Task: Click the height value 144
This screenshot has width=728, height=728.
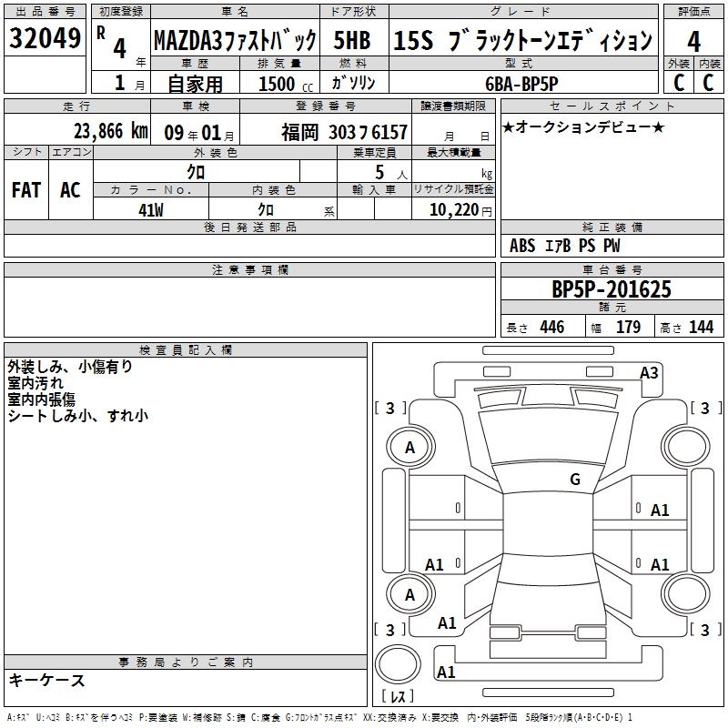Action: click(701, 328)
